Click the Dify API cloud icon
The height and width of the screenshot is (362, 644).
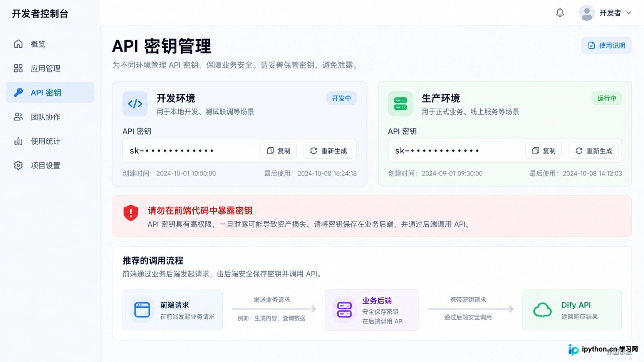pyautogui.click(x=542, y=310)
